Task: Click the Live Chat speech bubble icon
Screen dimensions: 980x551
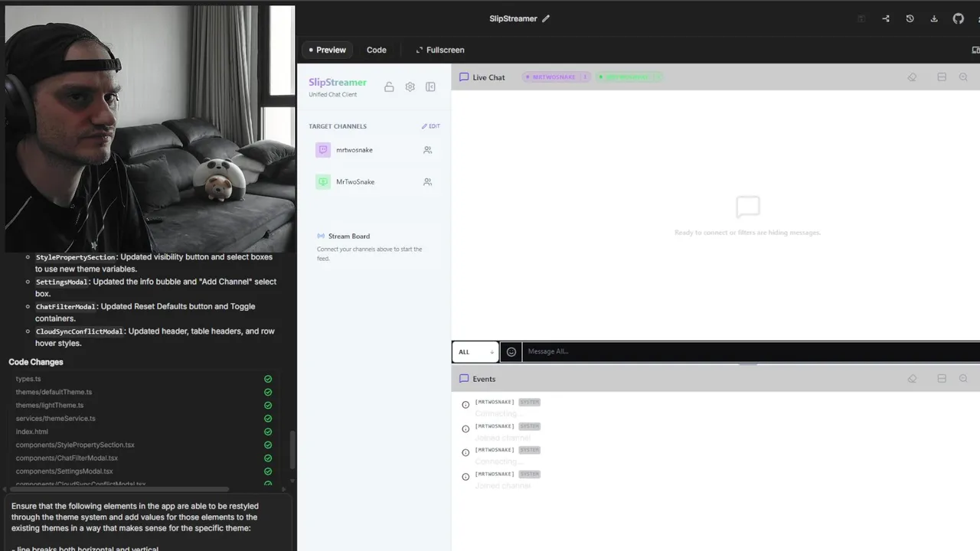Action: pyautogui.click(x=463, y=77)
